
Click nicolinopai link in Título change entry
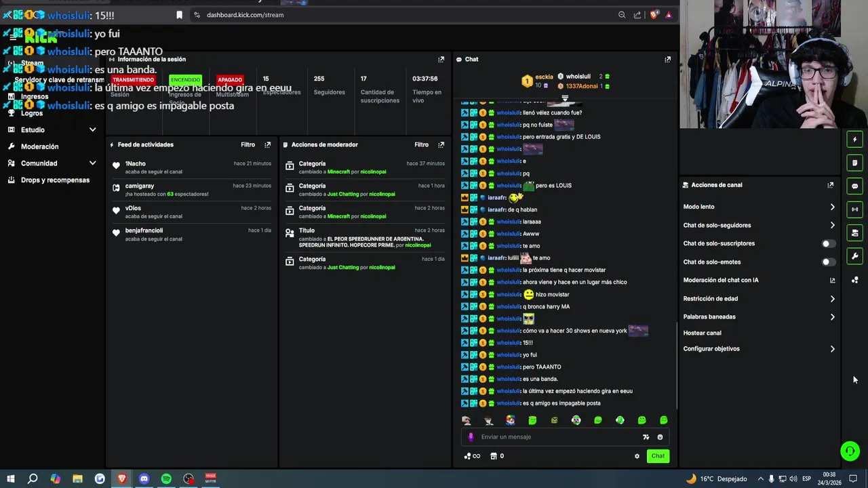(418, 245)
